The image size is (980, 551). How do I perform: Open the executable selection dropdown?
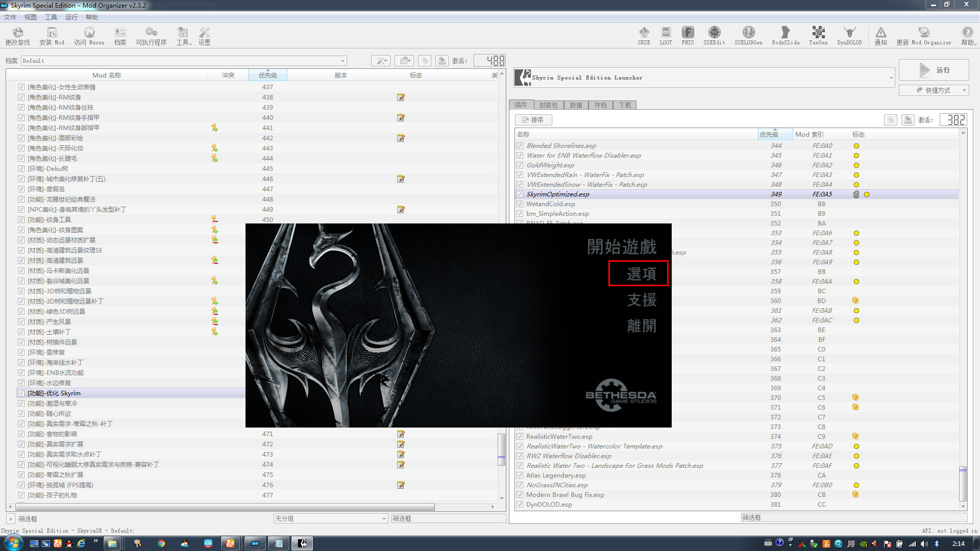point(891,78)
